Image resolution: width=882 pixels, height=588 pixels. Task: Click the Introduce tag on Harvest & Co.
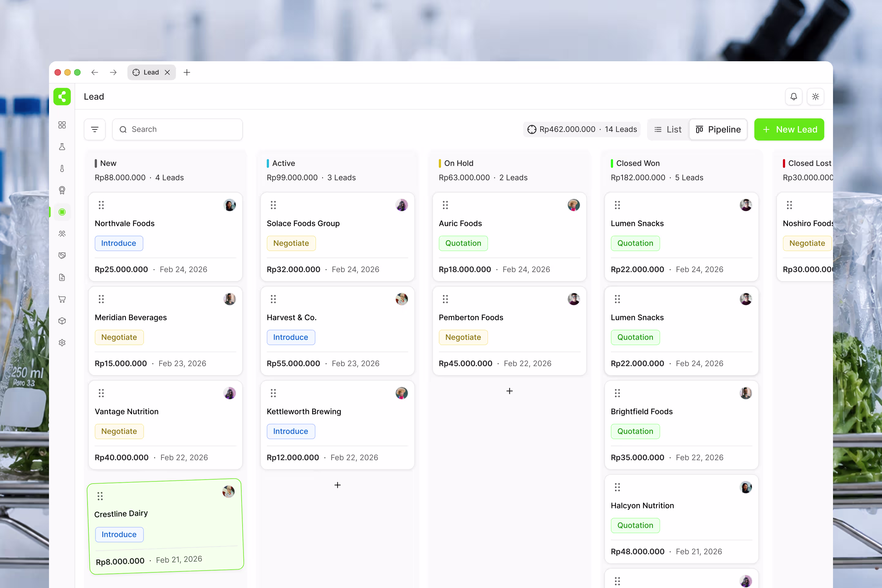[x=291, y=337]
